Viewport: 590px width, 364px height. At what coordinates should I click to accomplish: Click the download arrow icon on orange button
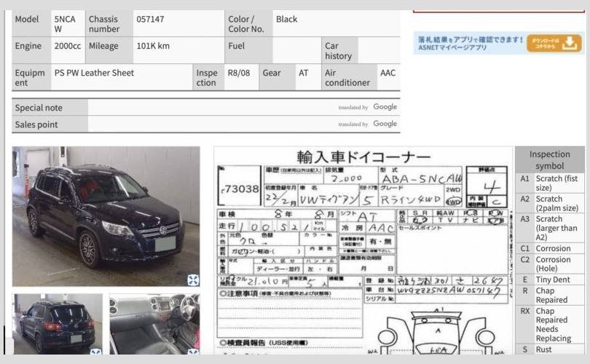(x=570, y=43)
